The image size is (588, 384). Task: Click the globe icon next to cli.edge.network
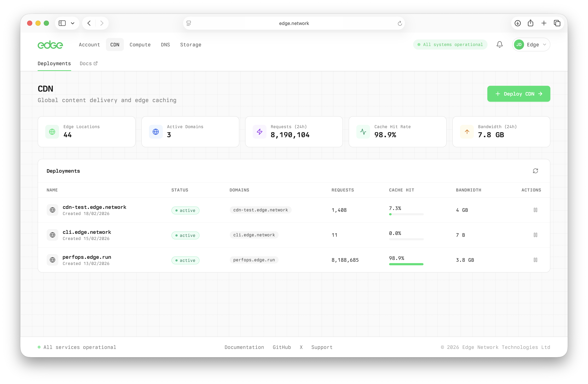click(53, 235)
